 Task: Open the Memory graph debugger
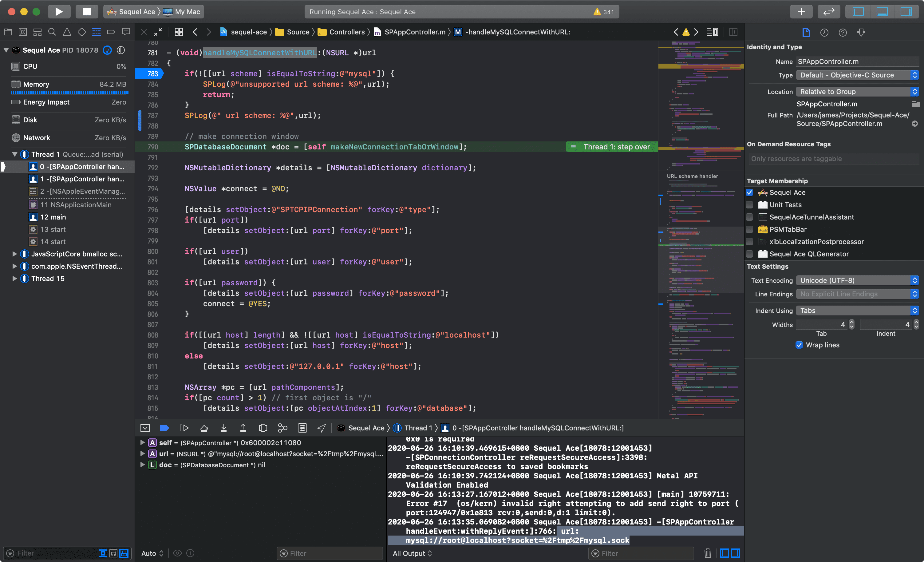click(282, 428)
